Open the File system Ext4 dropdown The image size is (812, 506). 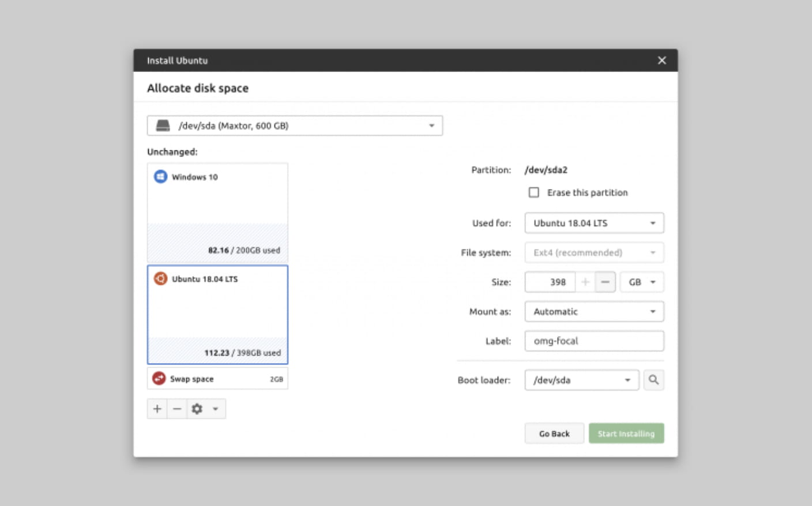[594, 252]
